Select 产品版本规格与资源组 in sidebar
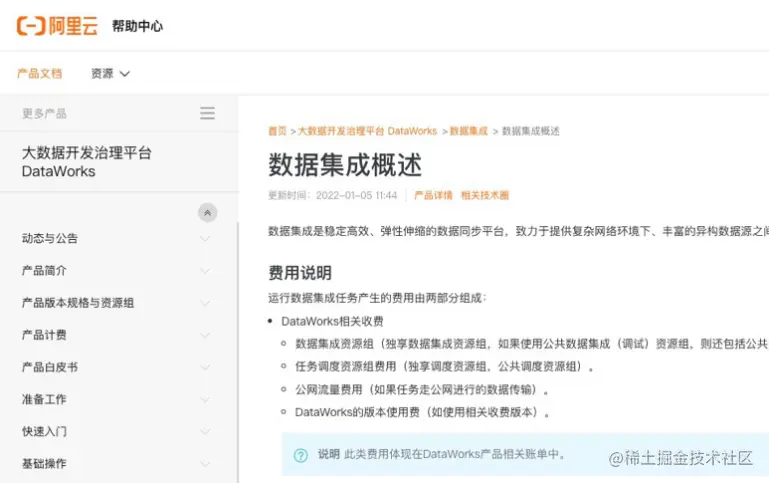The width and height of the screenshot is (769, 483). (78, 303)
